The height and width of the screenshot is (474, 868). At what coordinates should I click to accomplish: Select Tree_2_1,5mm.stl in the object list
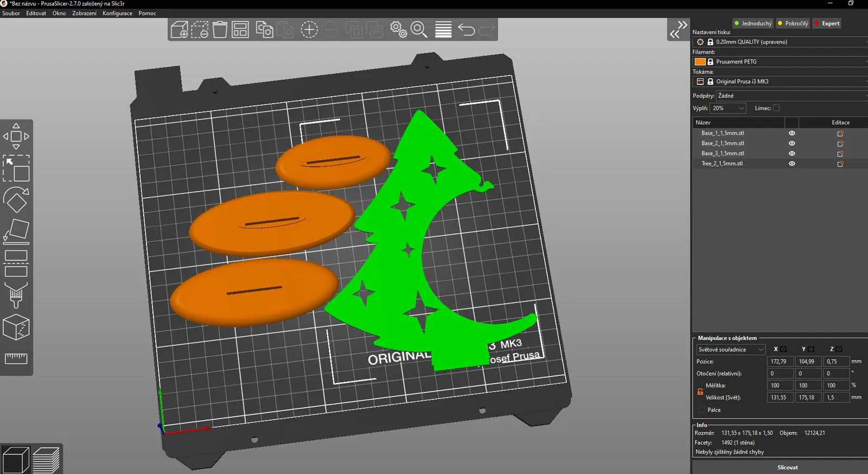click(722, 163)
